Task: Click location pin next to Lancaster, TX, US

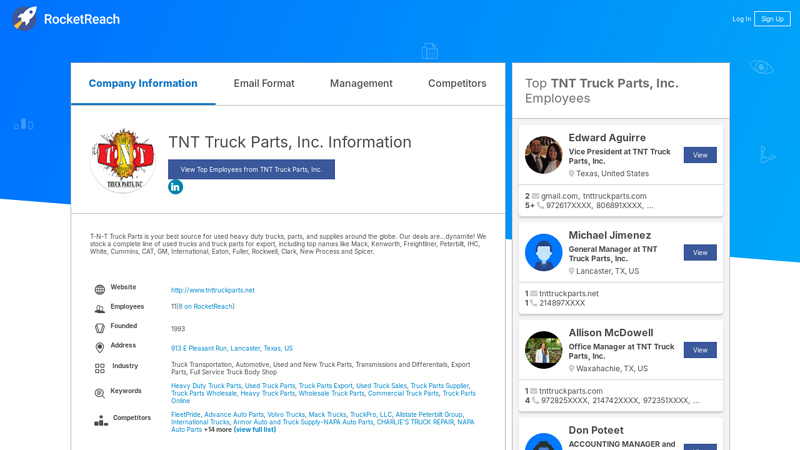Action: [571, 271]
